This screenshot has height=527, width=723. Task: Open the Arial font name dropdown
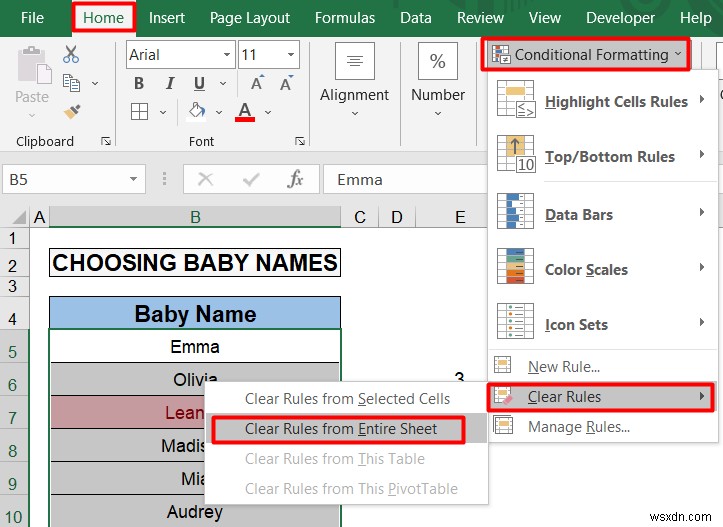[x=227, y=54]
